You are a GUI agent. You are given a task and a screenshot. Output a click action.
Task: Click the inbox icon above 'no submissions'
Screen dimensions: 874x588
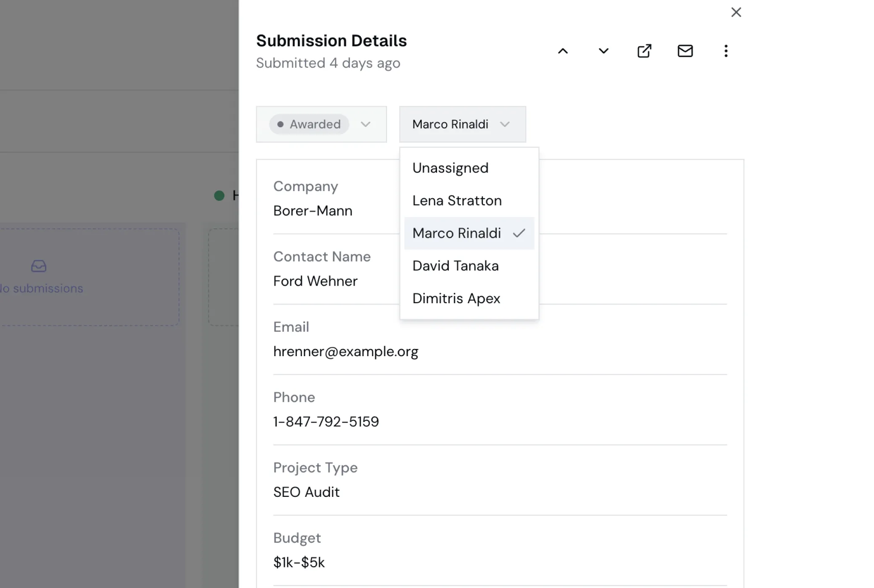click(x=38, y=266)
